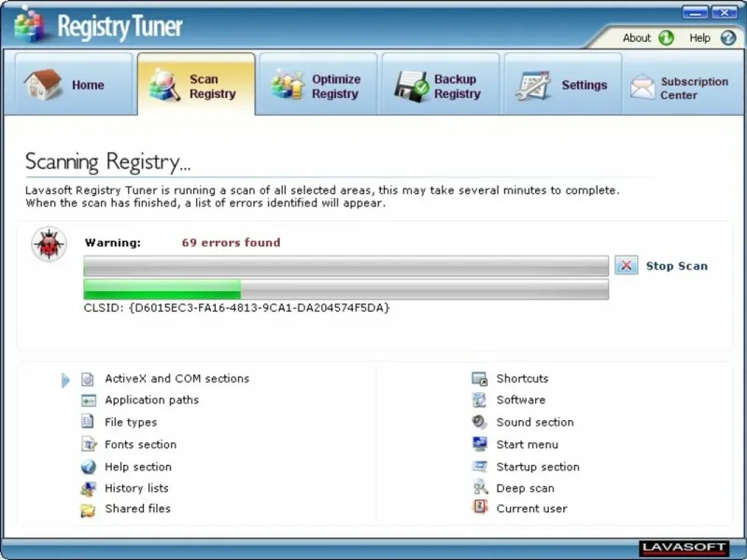This screenshot has height=560, width=747.
Task: Click the blue Help question mark icon
Action: coord(728,37)
